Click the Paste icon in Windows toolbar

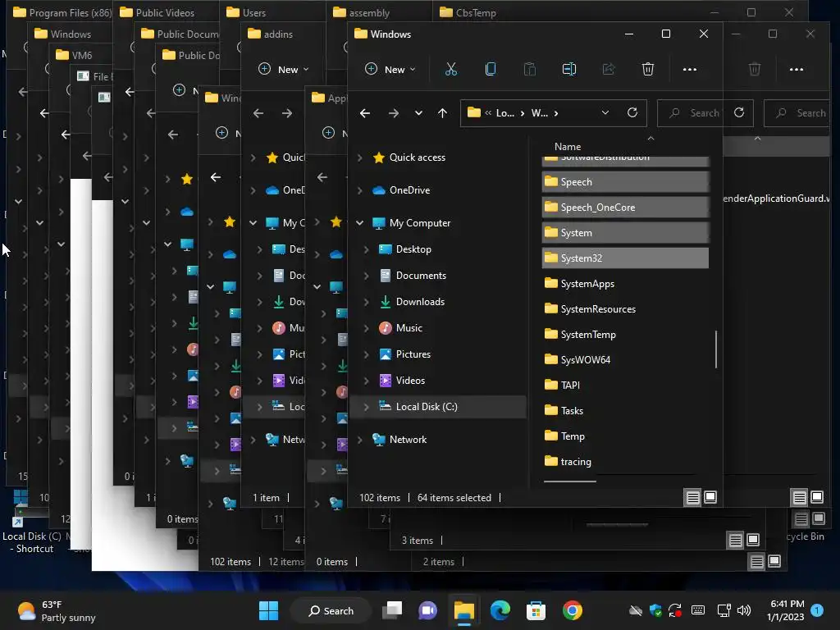click(x=529, y=69)
